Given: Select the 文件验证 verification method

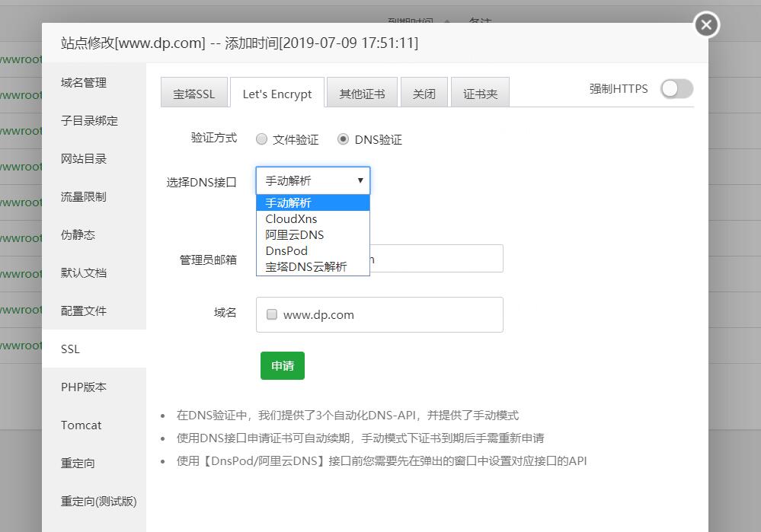Looking at the screenshot, I should [261, 139].
